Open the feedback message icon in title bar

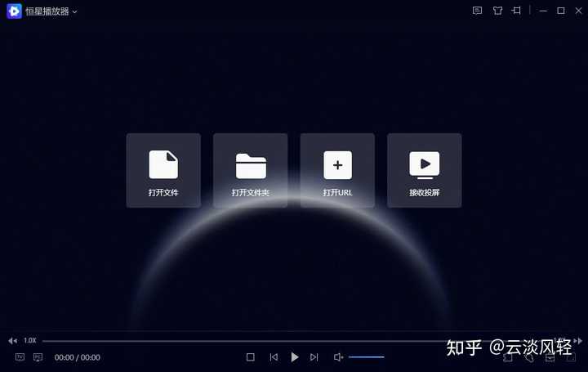477,11
